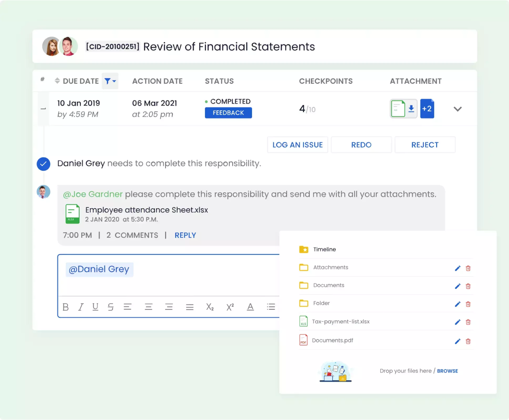The width and height of the screenshot is (509, 420).
Task: Delete the Attachments folder
Action: coord(468,268)
